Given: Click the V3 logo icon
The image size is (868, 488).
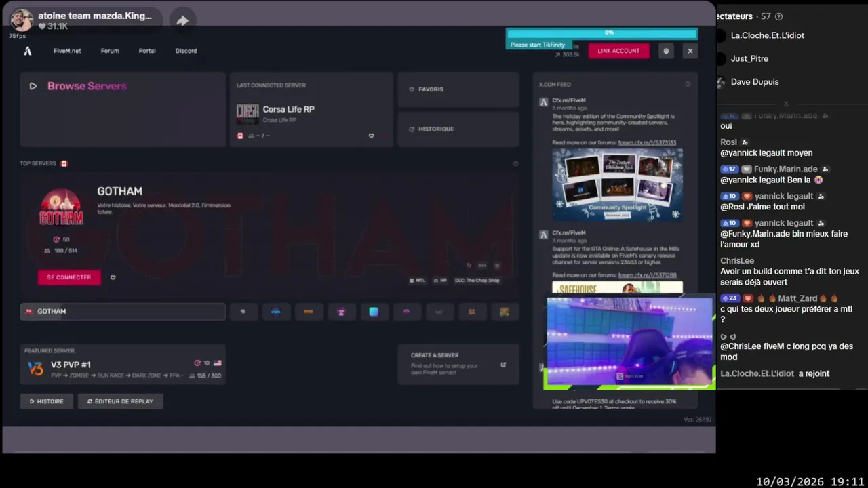Looking at the screenshot, I should click(x=35, y=369).
